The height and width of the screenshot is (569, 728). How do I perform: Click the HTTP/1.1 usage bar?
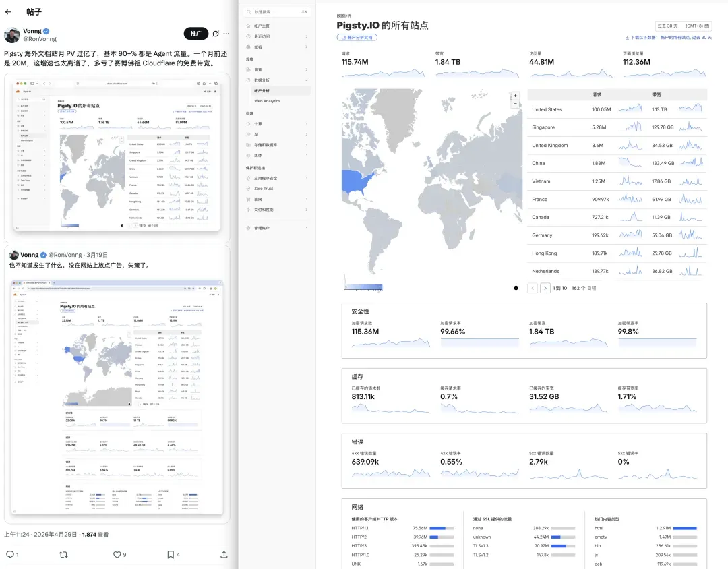(442, 528)
